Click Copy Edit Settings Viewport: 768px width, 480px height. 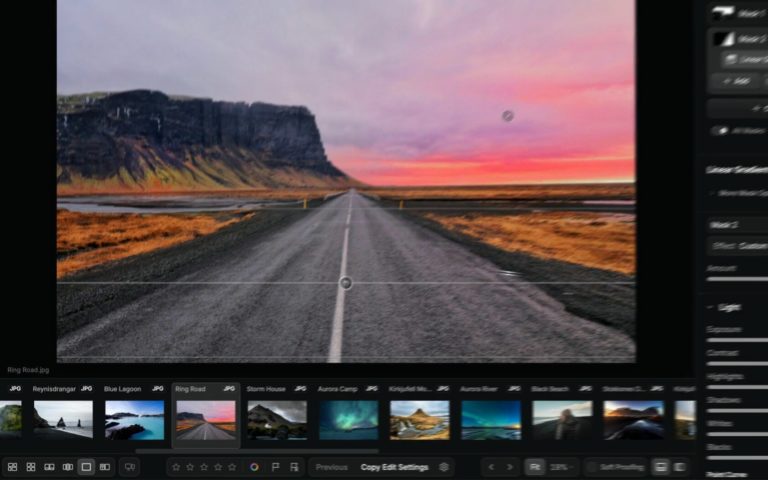click(394, 467)
